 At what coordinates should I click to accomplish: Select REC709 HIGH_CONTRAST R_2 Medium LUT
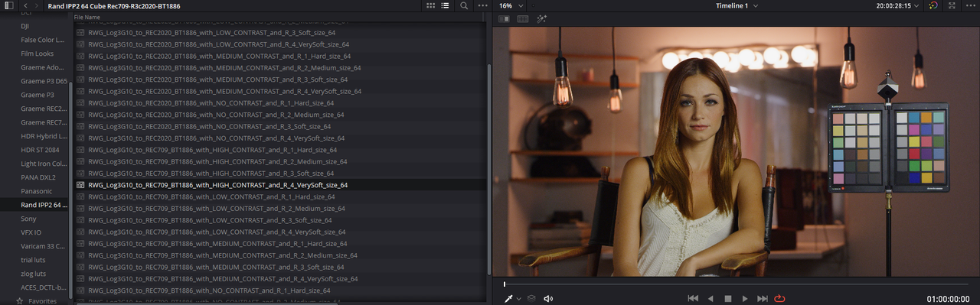click(x=280, y=161)
